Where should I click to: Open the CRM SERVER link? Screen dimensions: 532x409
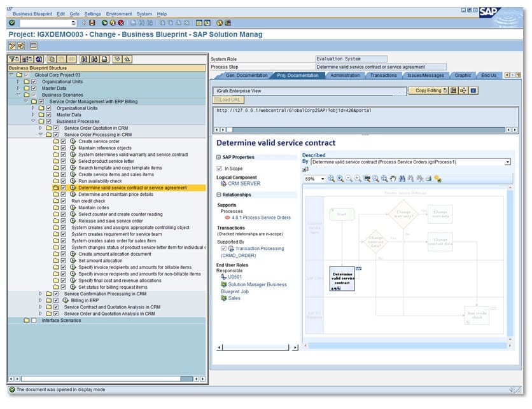click(x=244, y=183)
